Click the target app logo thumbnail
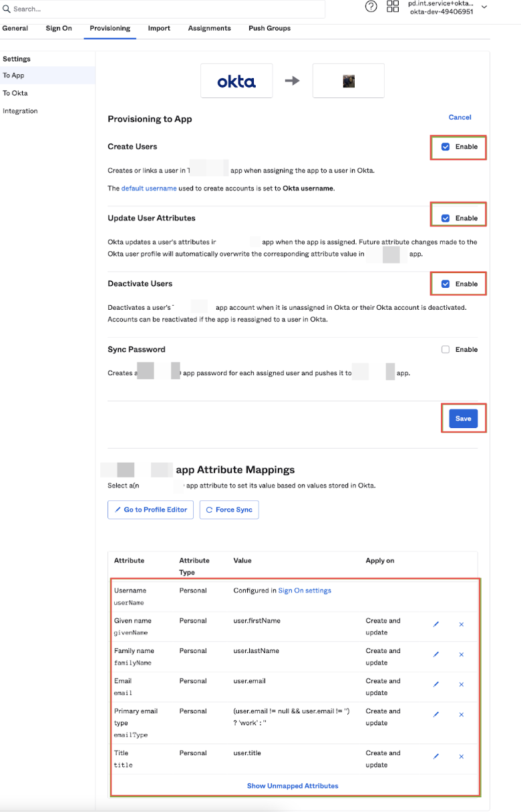The height and width of the screenshot is (812, 521). click(349, 81)
